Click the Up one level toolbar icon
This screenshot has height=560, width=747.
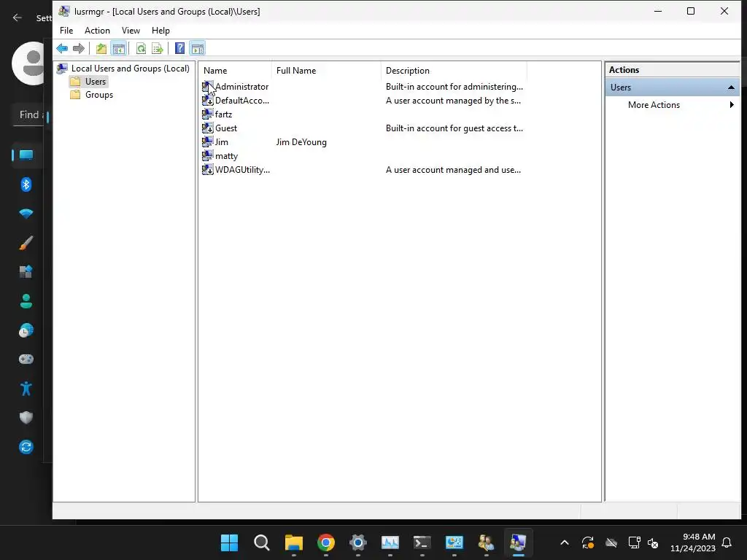click(x=101, y=48)
